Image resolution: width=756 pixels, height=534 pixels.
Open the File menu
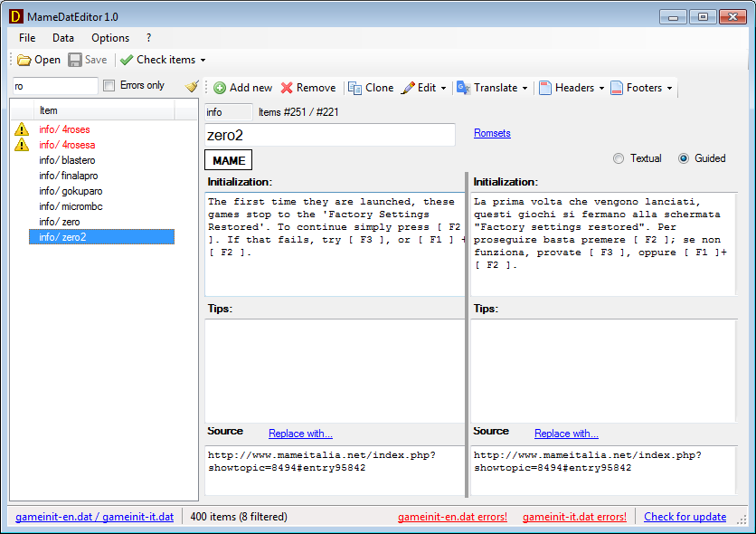pyautogui.click(x=27, y=38)
